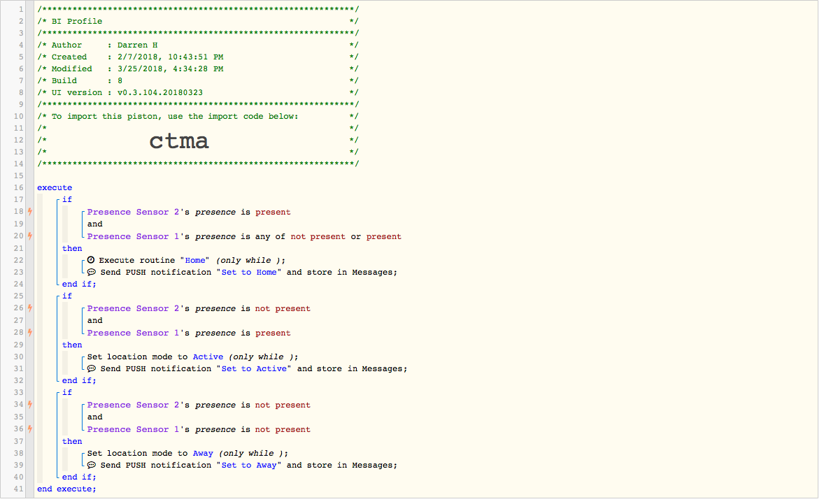The image size is (824, 504).
Task: Click the speech bubble icon on line 31
Action: pos(92,368)
